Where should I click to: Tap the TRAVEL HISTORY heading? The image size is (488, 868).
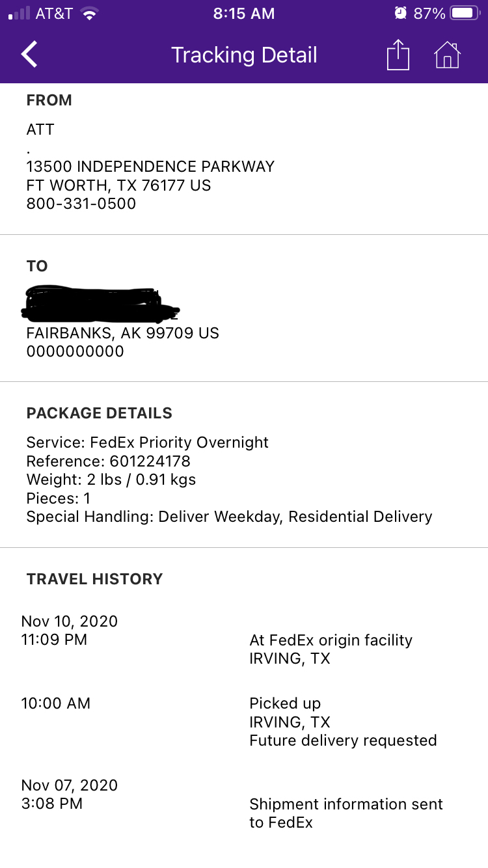click(x=94, y=579)
